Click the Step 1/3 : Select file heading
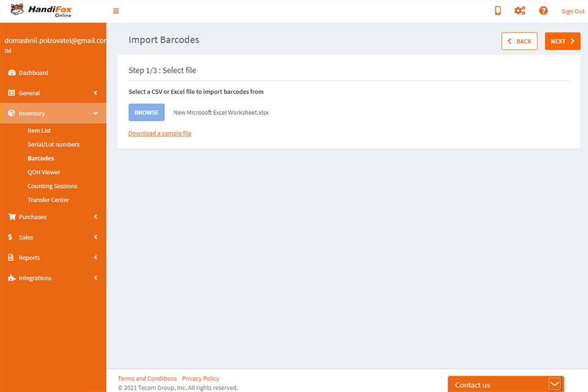588x392 pixels. click(162, 70)
